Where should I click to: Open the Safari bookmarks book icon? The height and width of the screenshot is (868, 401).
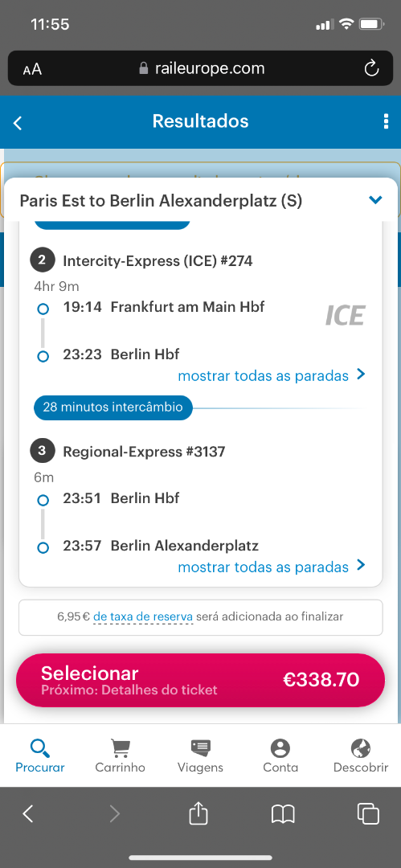point(283,813)
